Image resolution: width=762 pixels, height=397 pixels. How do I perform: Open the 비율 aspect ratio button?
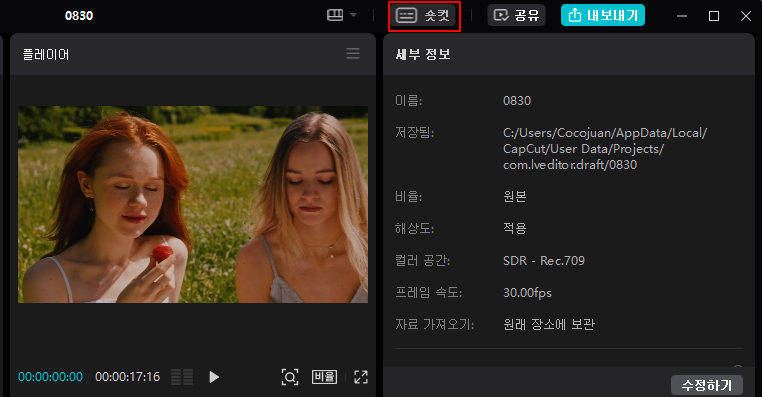tap(324, 377)
